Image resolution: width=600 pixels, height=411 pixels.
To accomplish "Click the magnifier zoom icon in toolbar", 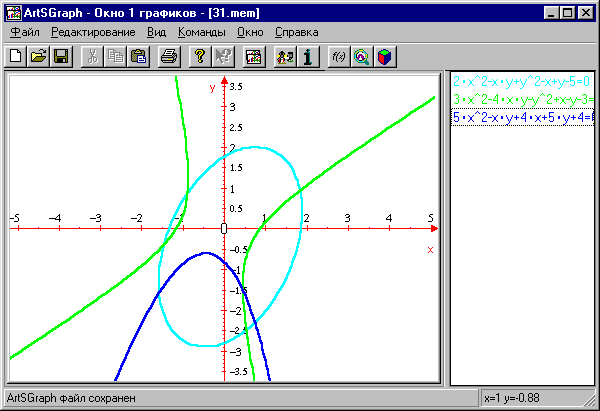I will [x=360, y=56].
